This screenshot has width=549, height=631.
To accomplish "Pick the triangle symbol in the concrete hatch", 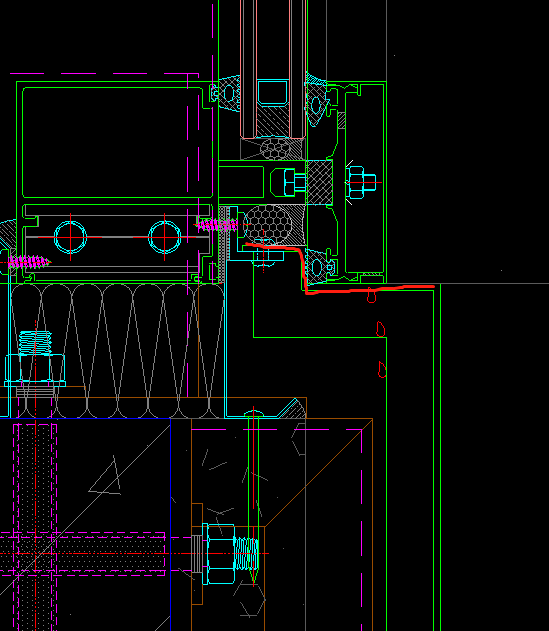I will click(106, 476).
